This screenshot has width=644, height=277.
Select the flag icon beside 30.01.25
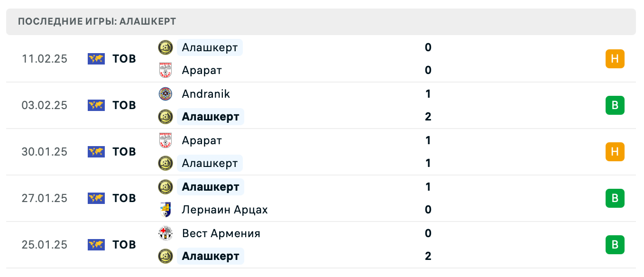point(96,152)
